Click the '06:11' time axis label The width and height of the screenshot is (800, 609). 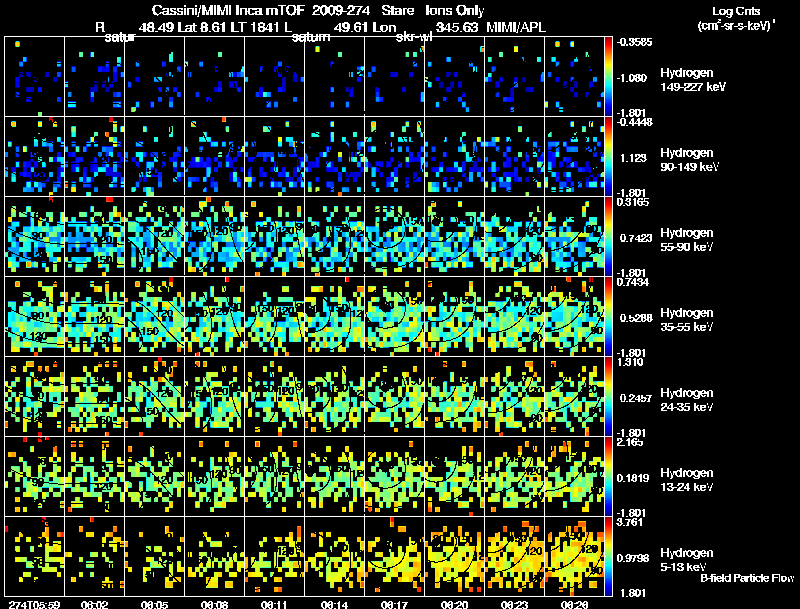274,604
